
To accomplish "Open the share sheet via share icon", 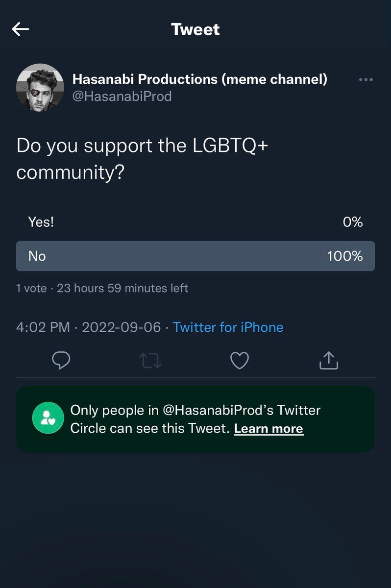I will [x=329, y=361].
